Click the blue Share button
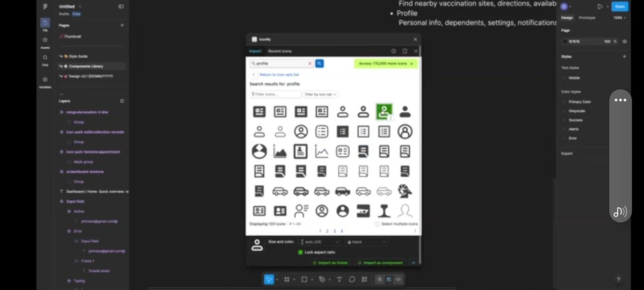The height and width of the screenshot is (290, 644). 619,6
